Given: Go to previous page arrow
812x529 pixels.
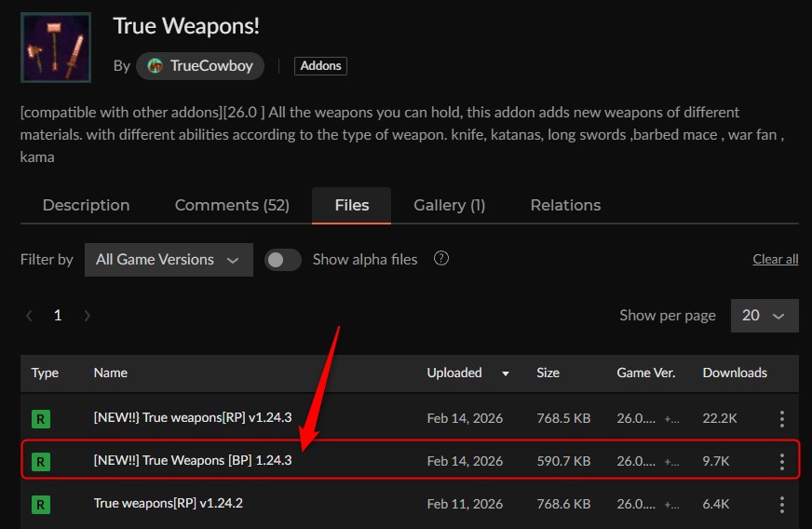Looking at the screenshot, I should [x=29, y=316].
